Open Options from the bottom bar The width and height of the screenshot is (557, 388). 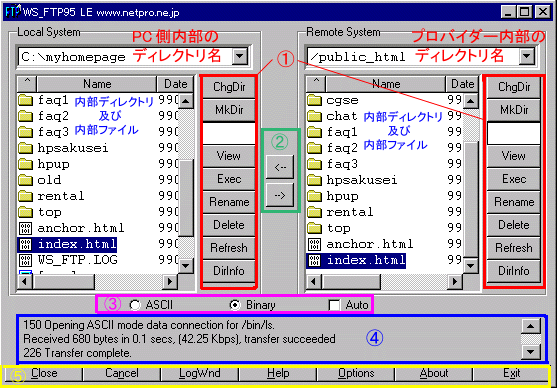[x=356, y=373]
